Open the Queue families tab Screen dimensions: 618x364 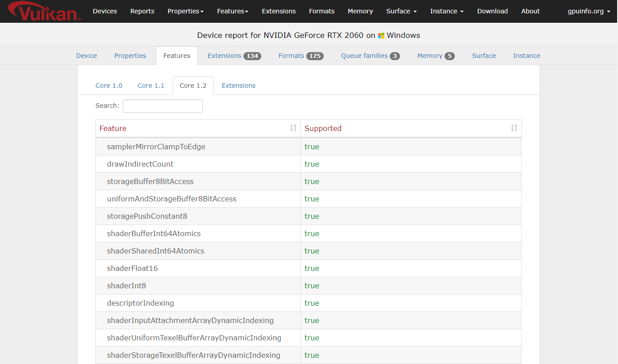(x=370, y=56)
